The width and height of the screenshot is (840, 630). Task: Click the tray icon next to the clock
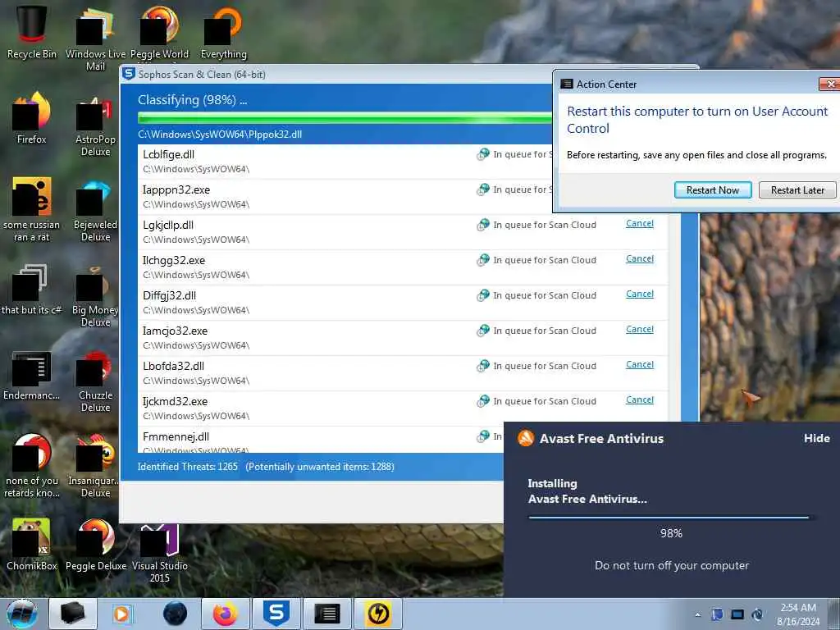tap(757, 614)
